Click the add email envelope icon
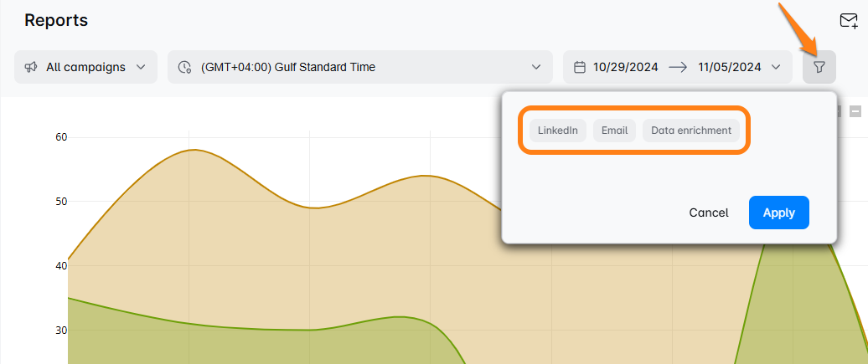868x364 pixels. pyautogui.click(x=849, y=21)
